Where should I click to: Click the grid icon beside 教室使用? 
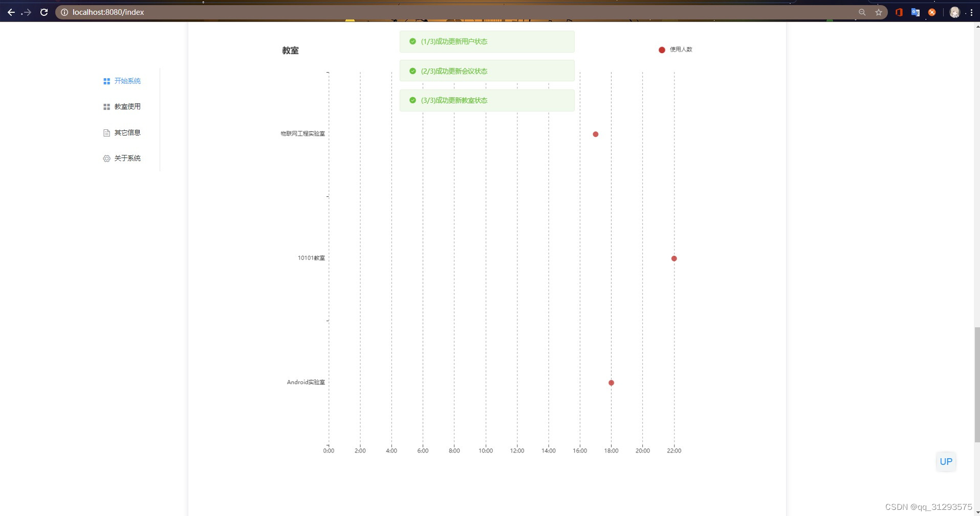tap(106, 107)
